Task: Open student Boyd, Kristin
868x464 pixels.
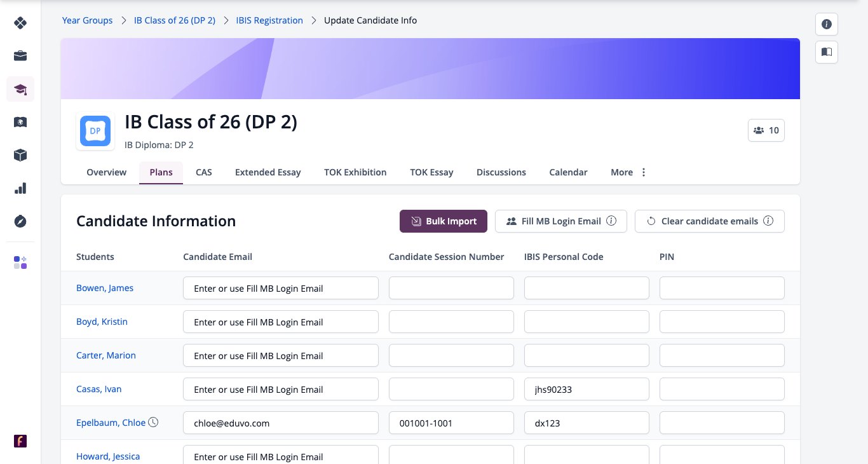Action: point(102,322)
